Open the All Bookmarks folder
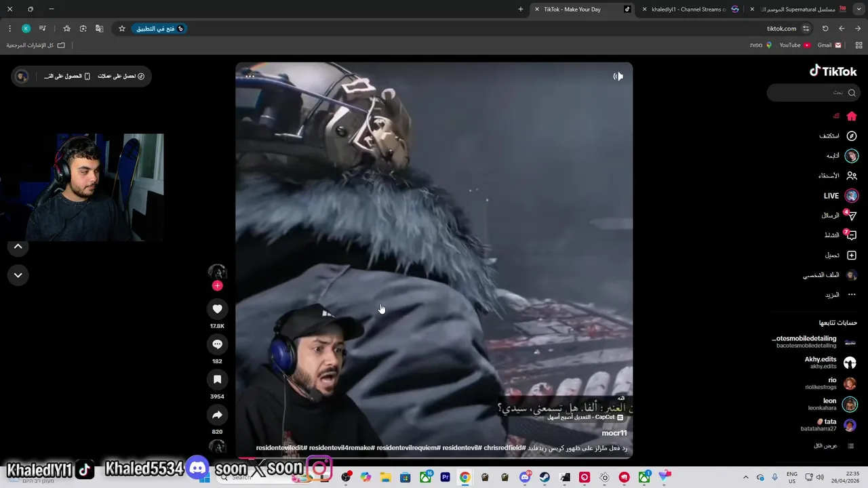 36,45
